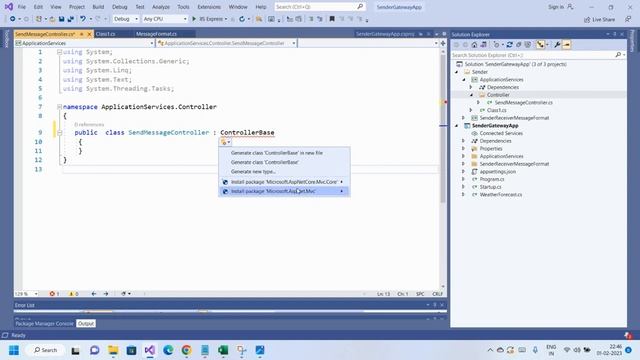This screenshot has width=640, height=360.
Task: Open the SendMessageController type navigation dropdown
Action: pyautogui.click(x=227, y=43)
